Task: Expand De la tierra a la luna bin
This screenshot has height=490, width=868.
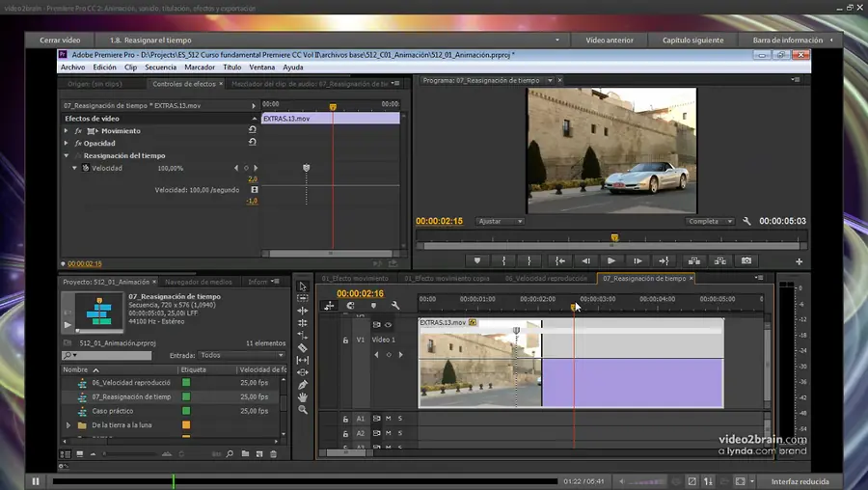Action: 68,425
